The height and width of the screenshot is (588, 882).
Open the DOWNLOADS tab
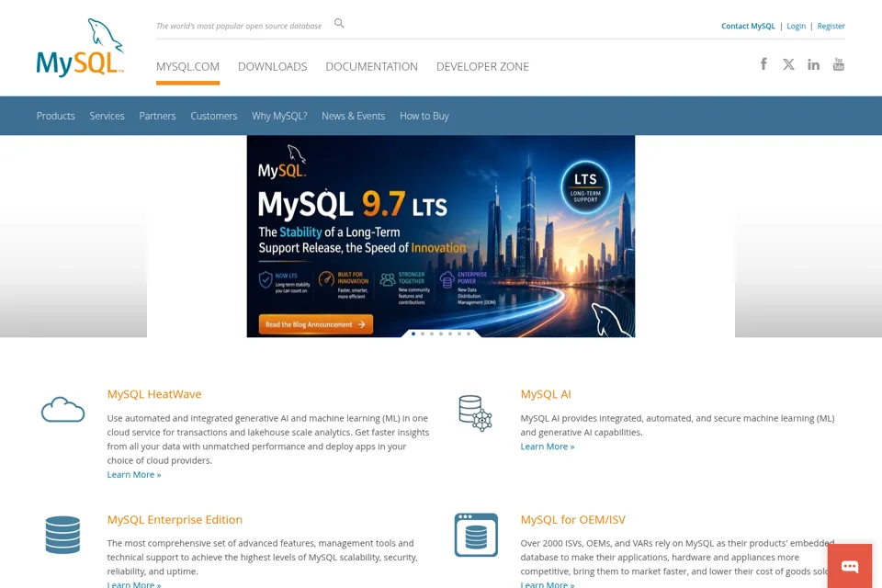pyautogui.click(x=272, y=66)
